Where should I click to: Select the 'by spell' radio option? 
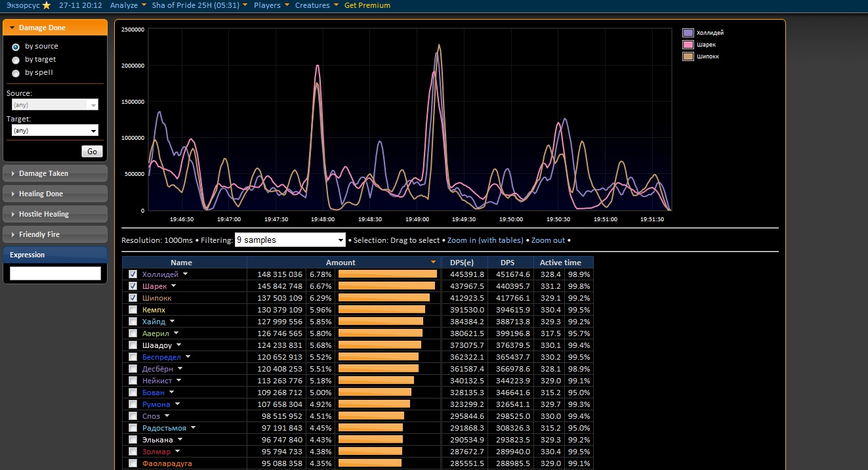pos(16,73)
